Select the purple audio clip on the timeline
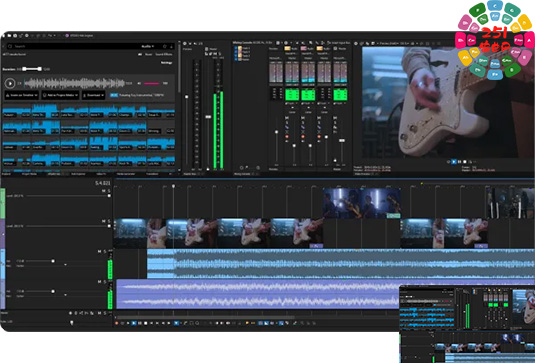This screenshot has width=535, height=363. (258, 295)
